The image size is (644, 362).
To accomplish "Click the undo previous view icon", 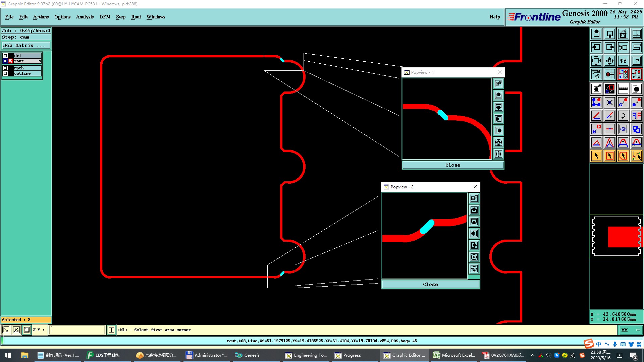I will coord(623,47).
